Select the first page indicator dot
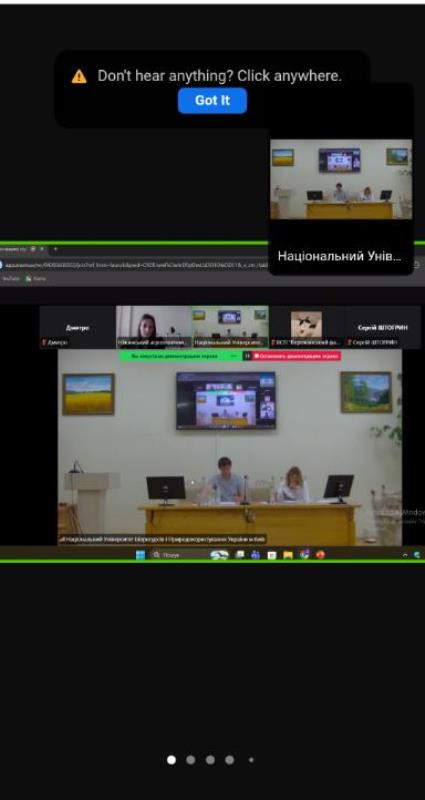This screenshot has width=425, height=800. point(171,760)
